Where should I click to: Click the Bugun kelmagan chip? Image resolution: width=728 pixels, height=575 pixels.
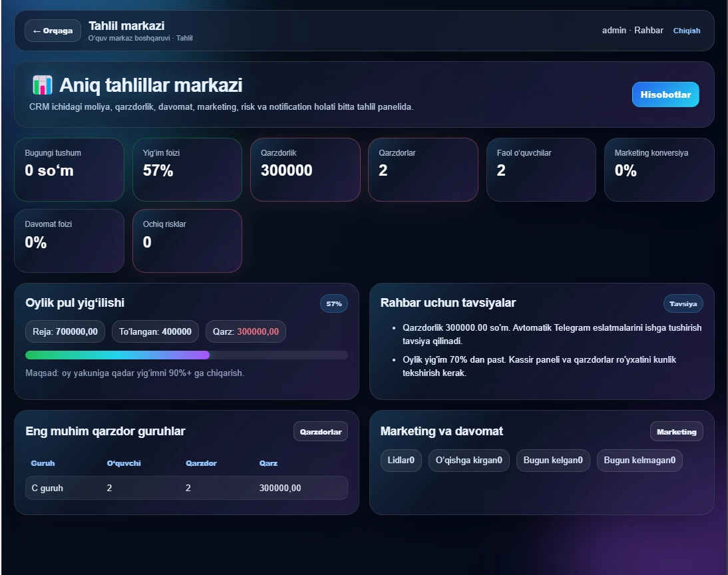[x=639, y=461]
